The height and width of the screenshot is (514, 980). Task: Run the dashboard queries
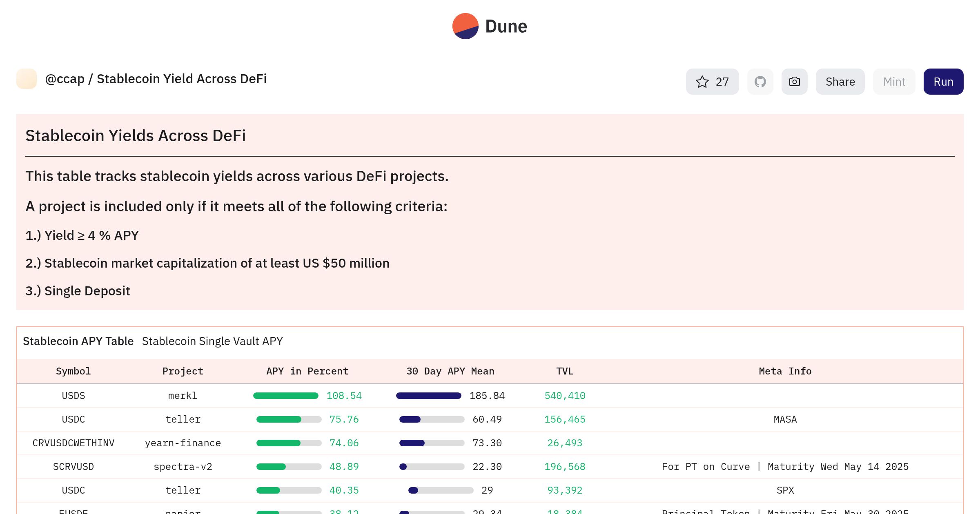(x=943, y=82)
